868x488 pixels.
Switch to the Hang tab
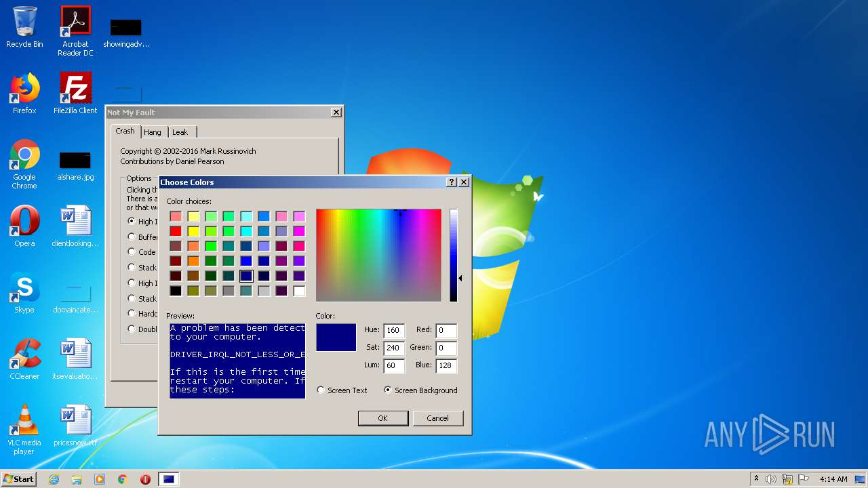coord(153,132)
